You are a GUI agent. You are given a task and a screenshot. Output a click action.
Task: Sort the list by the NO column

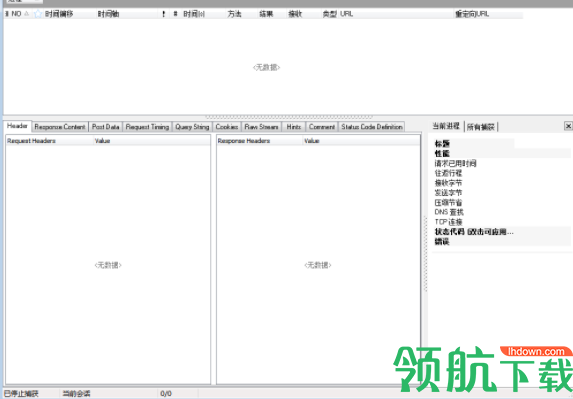pyautogui.click(x=16, y=14)
